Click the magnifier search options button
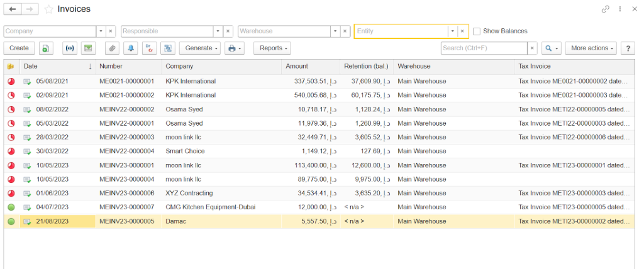644x269 pixels. [551, 48]
